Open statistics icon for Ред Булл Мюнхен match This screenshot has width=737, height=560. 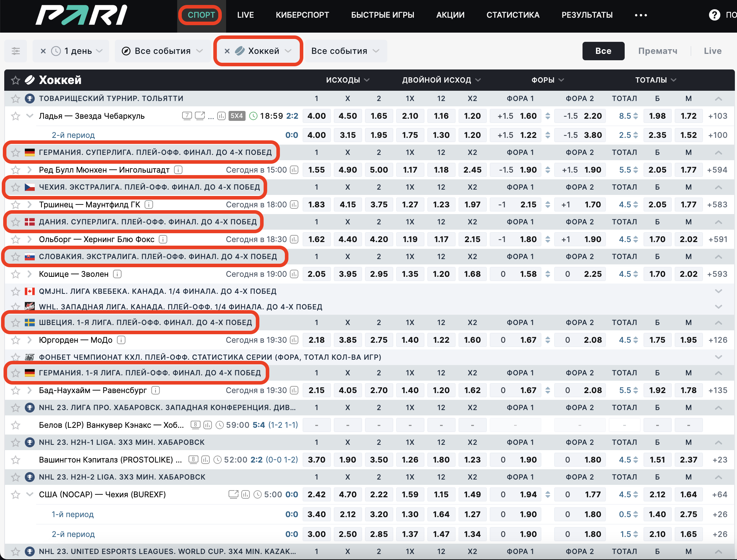pos(294,170)
